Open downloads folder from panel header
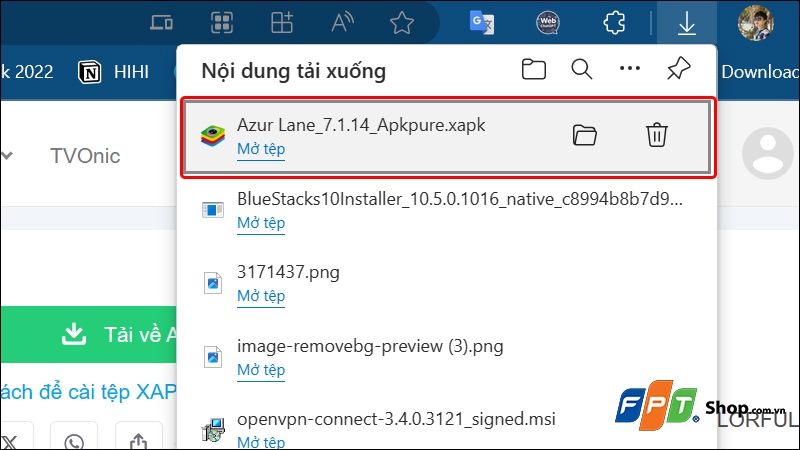The width and height of the screenshot is (800, 450). pyautogui.click(x=534, y=69)
